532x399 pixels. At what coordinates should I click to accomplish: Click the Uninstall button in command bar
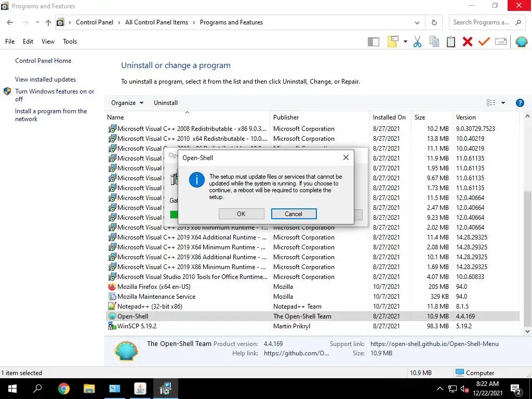(x=166, y=103)
